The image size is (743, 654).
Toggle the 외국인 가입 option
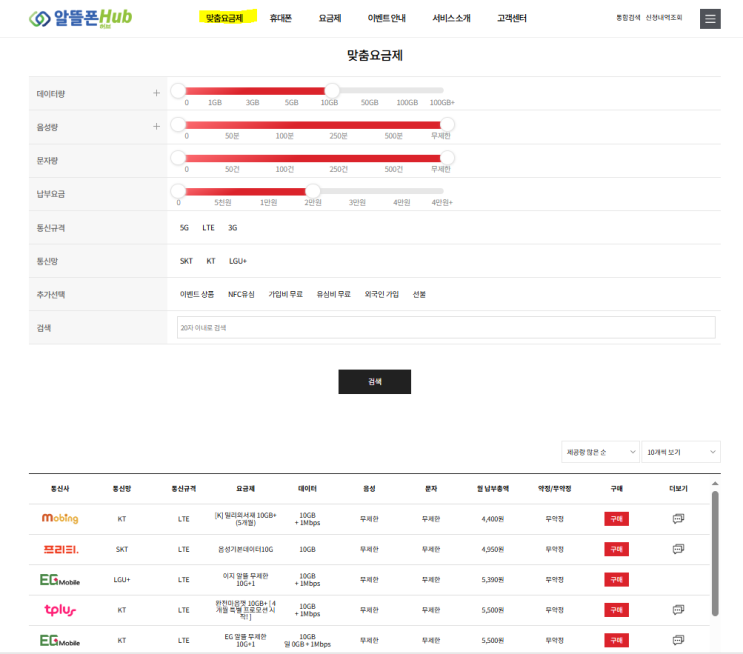click(x=381, y=294)
